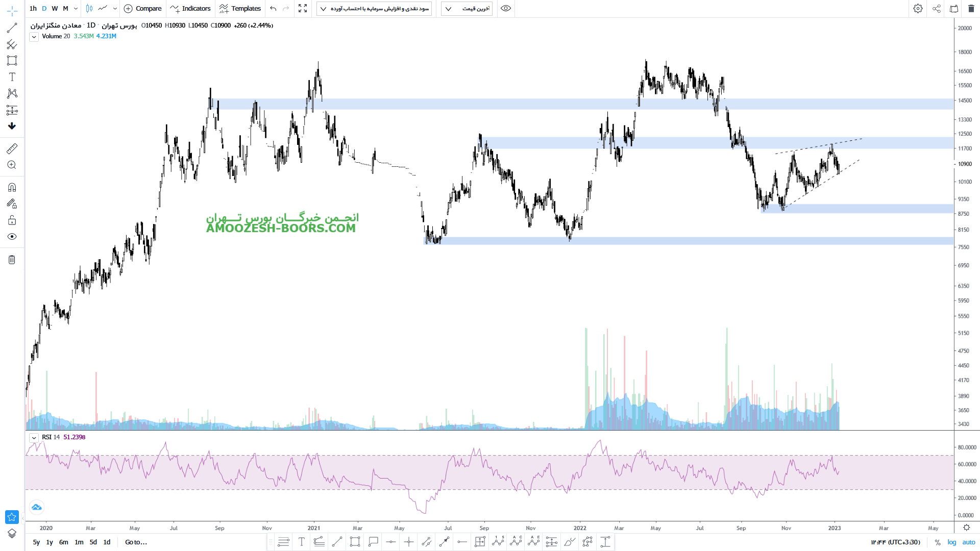The height and width of the screenshot is (551, 980).
Task: Undo the last chart action
Action: (x=273, y=9)
